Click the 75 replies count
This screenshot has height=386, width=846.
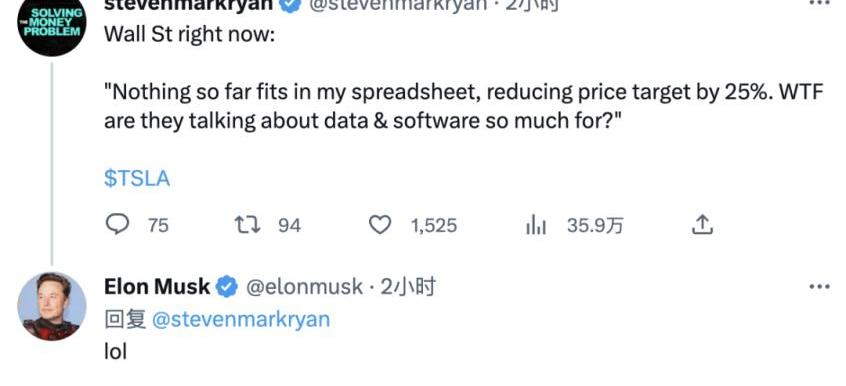[158, 225]
